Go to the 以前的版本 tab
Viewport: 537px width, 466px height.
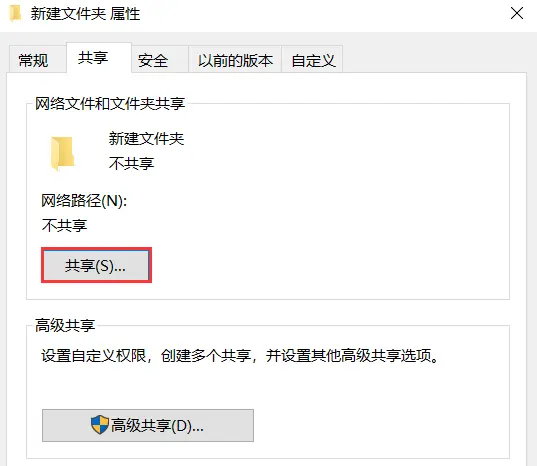(x=235, y=60)
